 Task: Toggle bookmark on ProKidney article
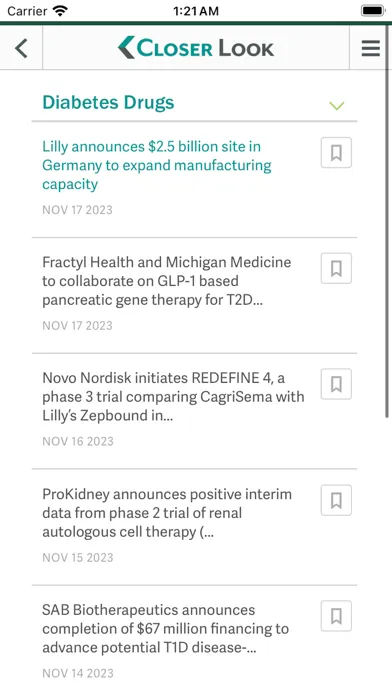pyautogui.click(x=336, y=500)
